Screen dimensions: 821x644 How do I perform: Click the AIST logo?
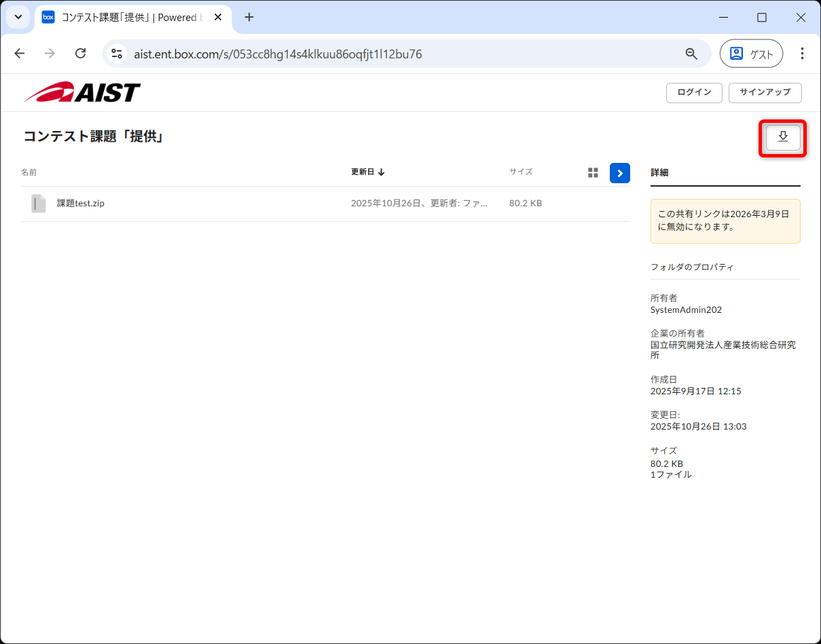[x=82, y=92]
